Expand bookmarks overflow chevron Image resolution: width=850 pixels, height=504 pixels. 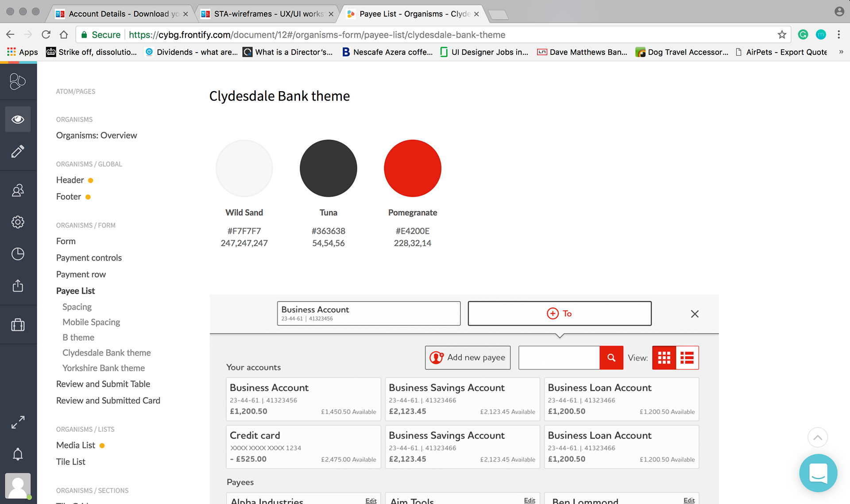[841, 52]
